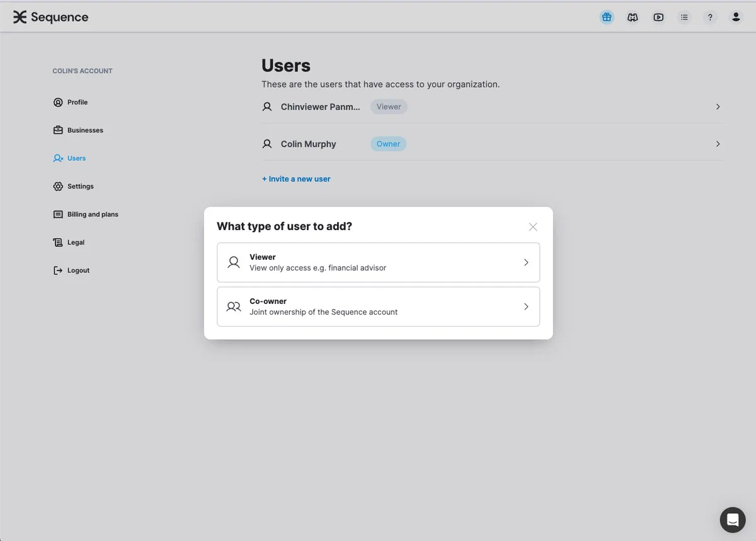Click the Owner role badge

coord(389,144)
